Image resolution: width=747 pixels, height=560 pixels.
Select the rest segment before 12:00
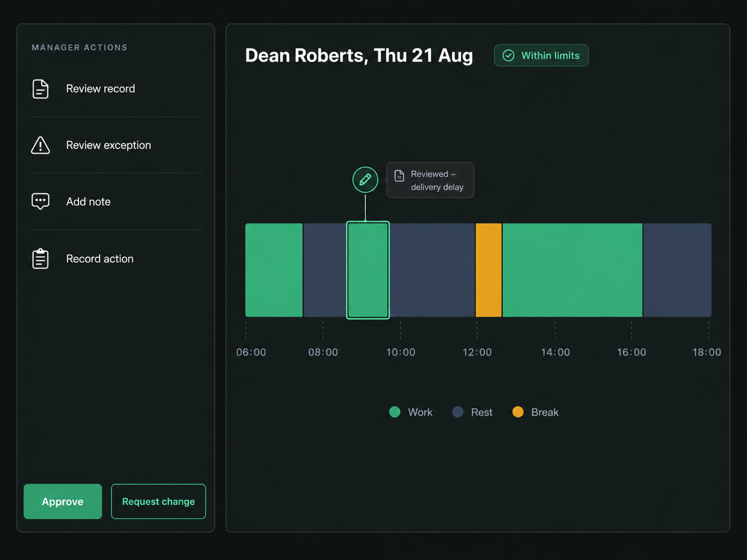[432, 270]
